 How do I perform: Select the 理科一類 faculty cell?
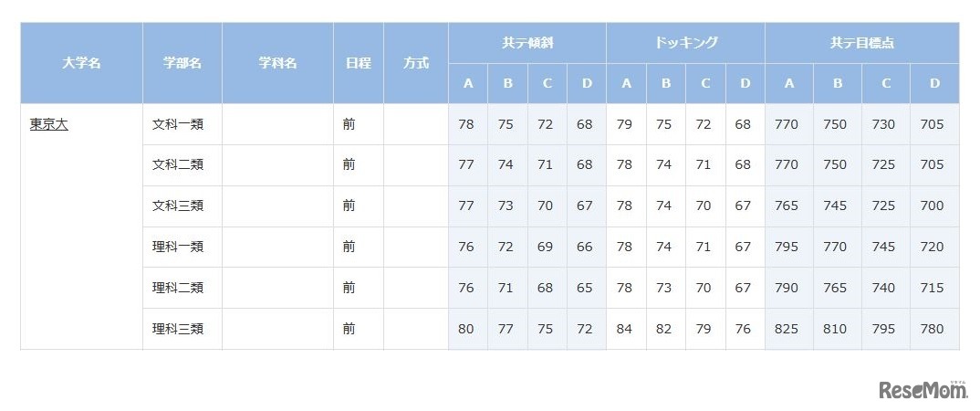[177, 247]
